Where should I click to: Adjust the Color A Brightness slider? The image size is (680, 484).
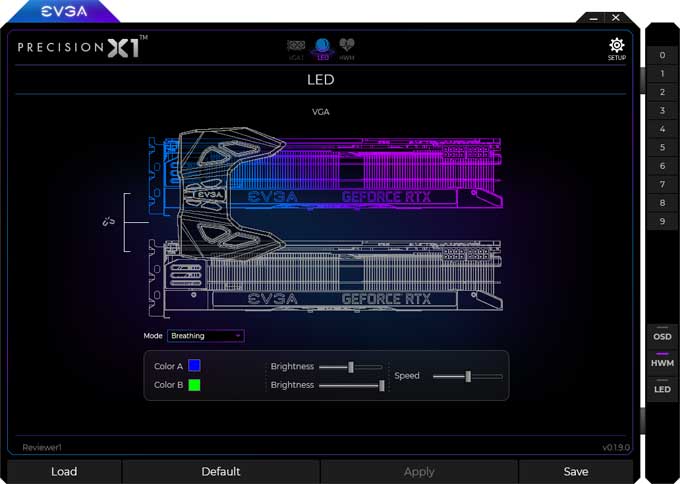click(x=350, y=367)
